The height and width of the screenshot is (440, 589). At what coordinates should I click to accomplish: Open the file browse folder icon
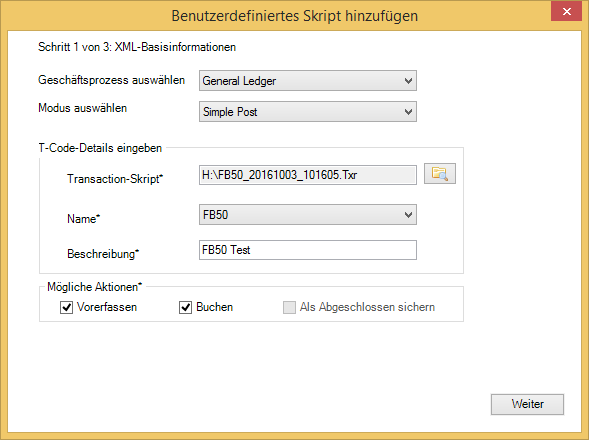tap(439, 174)
